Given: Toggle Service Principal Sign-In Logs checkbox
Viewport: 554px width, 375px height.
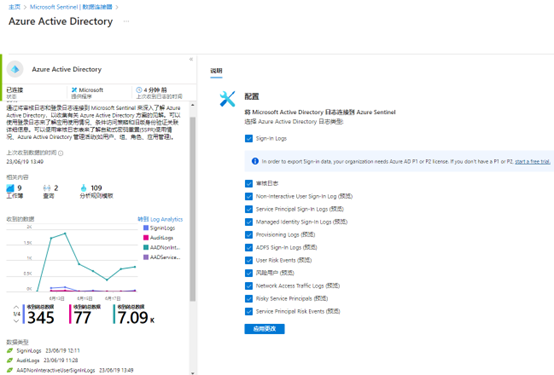Looking at the screenshot, I should 249,209.
